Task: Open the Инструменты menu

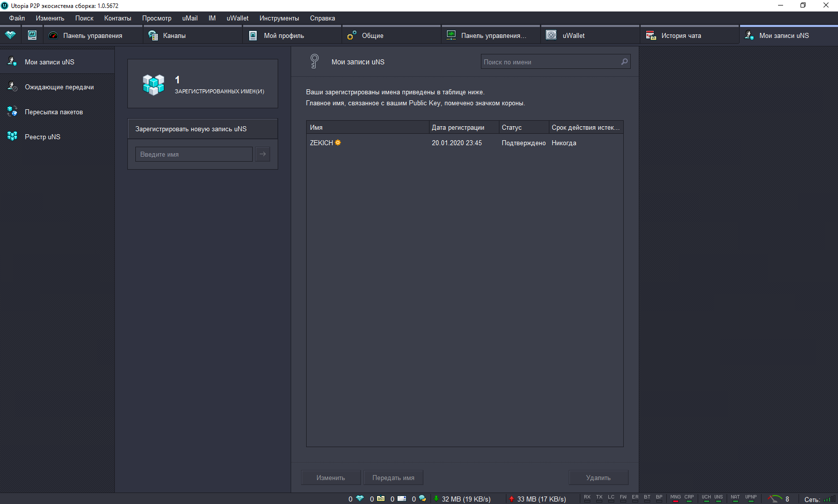Action: click(279, 18)
